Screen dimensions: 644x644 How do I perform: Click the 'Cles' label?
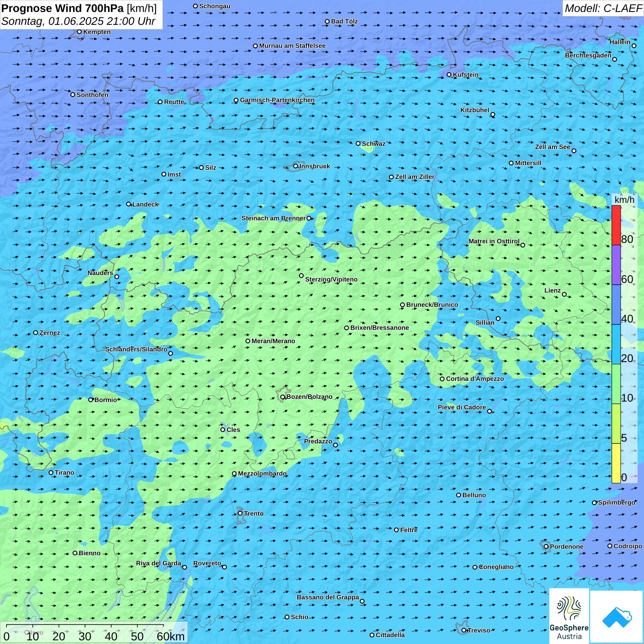pyautogui.click(x=233, y=430)
